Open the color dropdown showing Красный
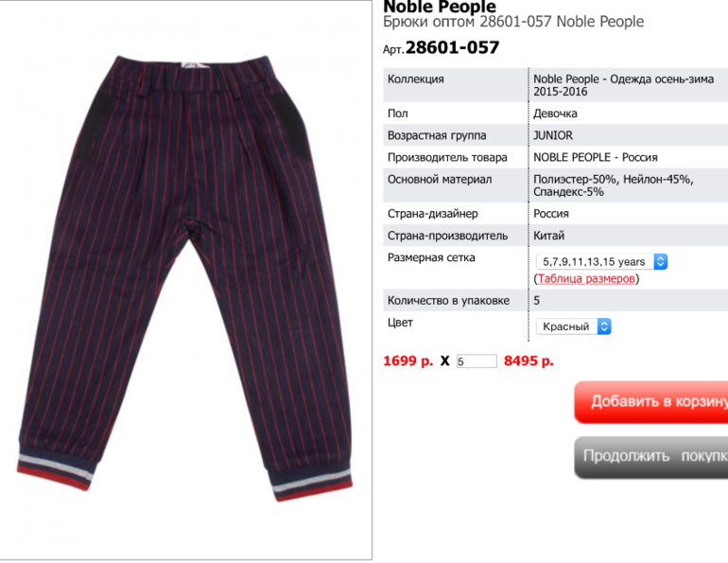 tap(573, 326)
